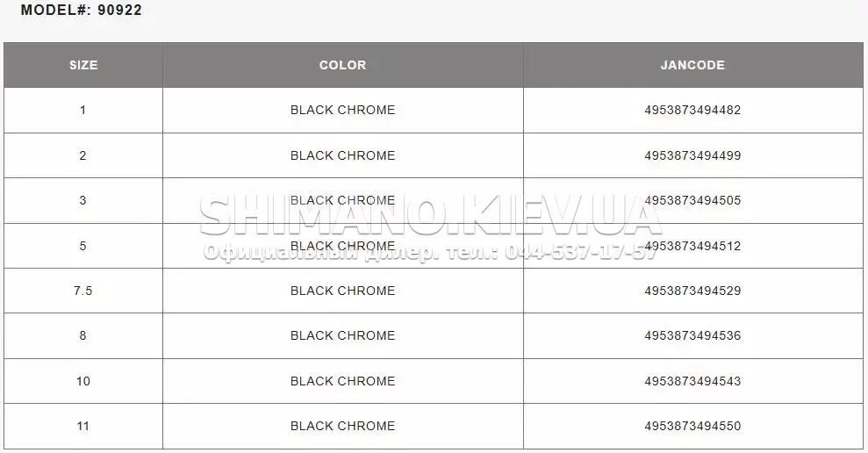Click size 10 cell

coord(83,380)
